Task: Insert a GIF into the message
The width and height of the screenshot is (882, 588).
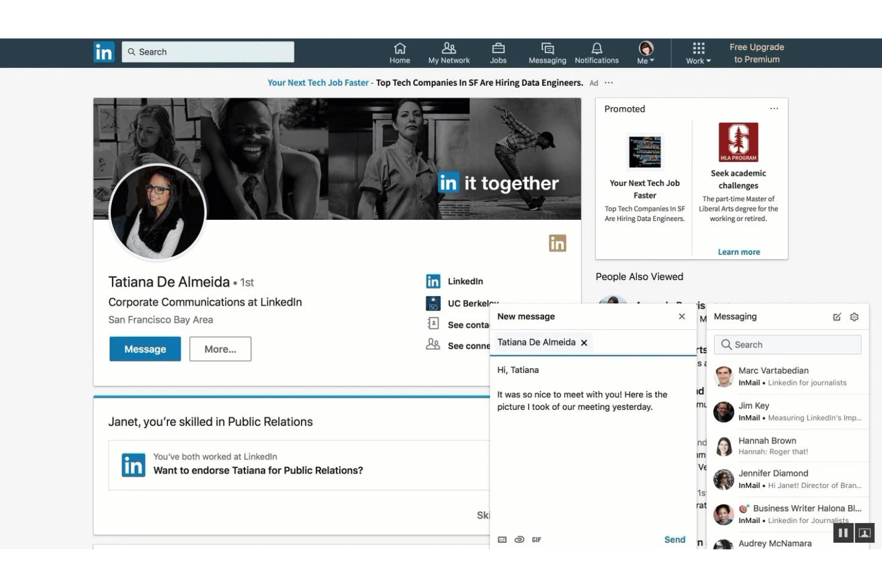Action: pyautogui.click(x=536, y=540)
